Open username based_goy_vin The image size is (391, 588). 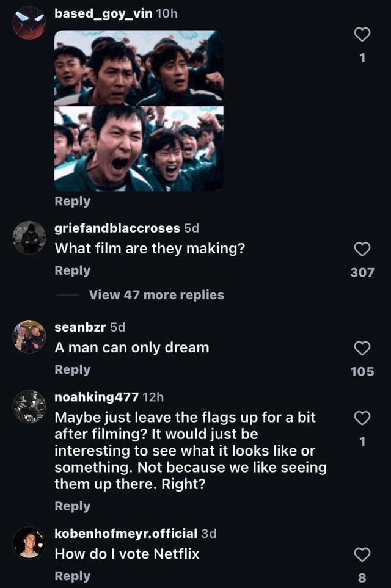tap(103, 13)
